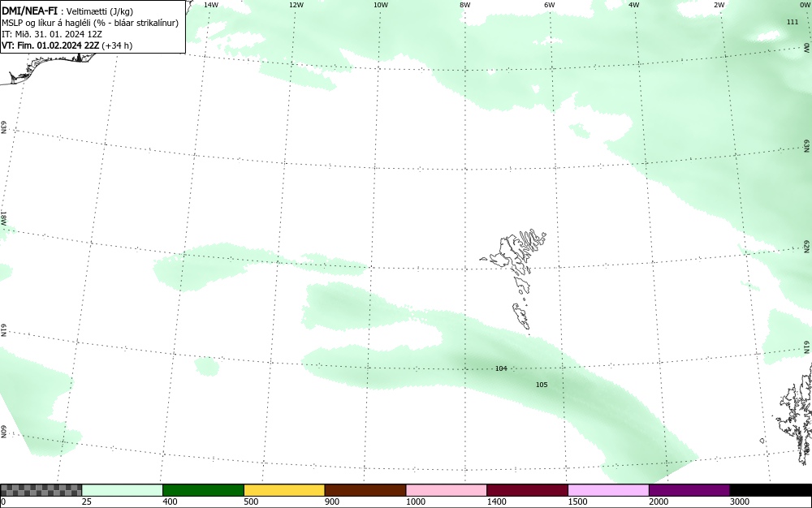Click the legend value '0'
Screen dimensions: 812x508
tap(3, 502)
